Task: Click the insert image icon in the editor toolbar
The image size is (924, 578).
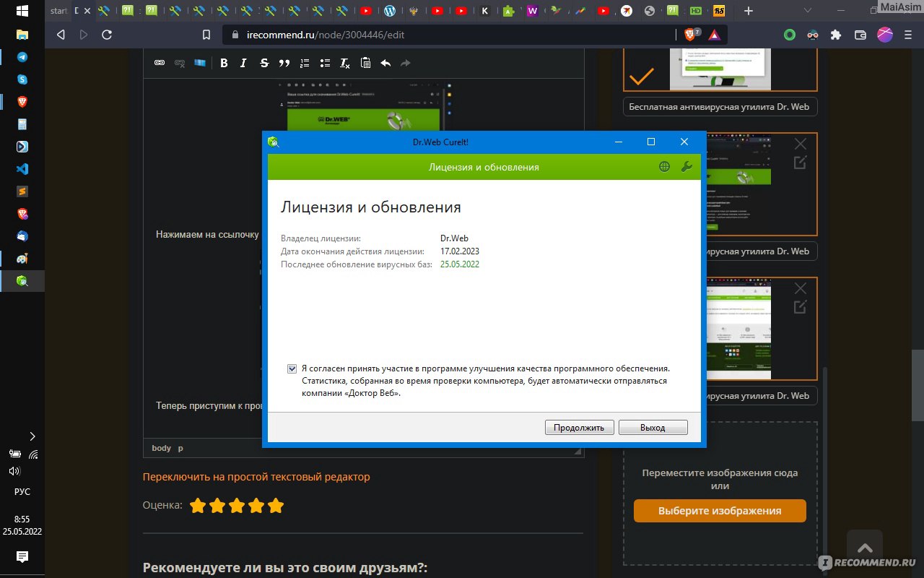Action: [200, 64]
